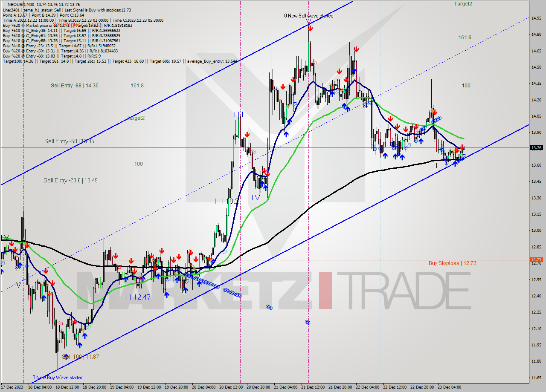546x392 pixels.
Task: Select the 'Sell Entry -88 | 14.36' label
Action: click(x=75, y=86)
